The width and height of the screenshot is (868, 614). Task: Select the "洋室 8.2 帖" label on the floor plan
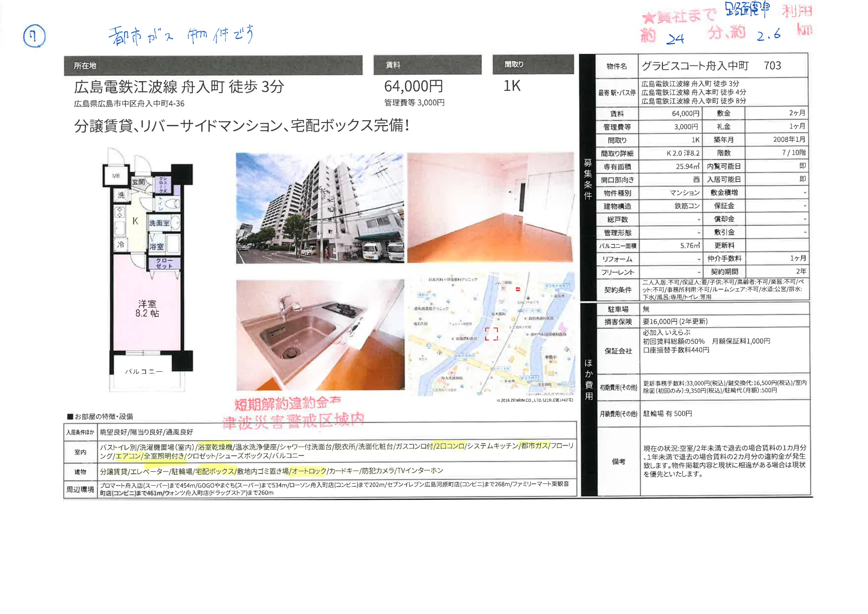click(x=147, y=308)
